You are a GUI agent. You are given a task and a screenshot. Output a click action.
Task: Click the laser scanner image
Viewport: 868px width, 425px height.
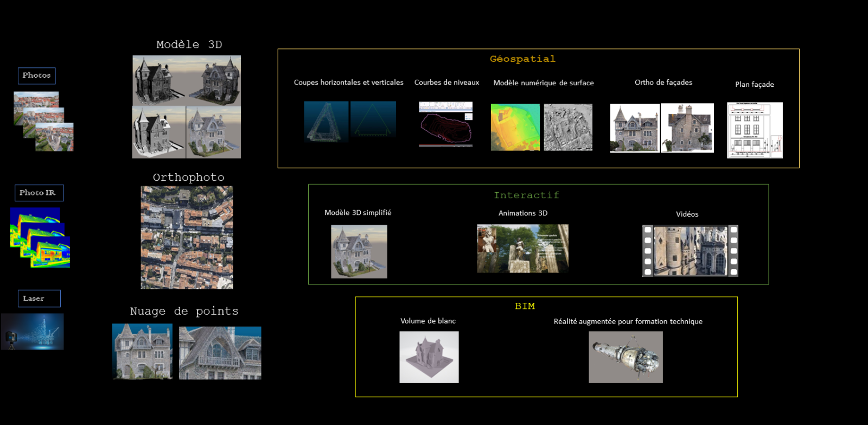click(33, 332)
